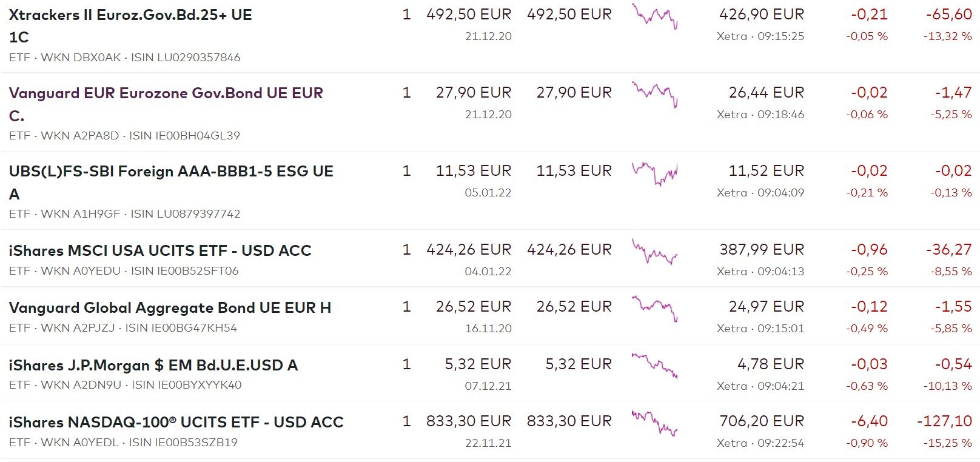Image resolution: width=980 pixels, height=462 pixels.
Task: Open Vanguard Eurozone Gov.Bond mini chart
Action: click(654, 95)
